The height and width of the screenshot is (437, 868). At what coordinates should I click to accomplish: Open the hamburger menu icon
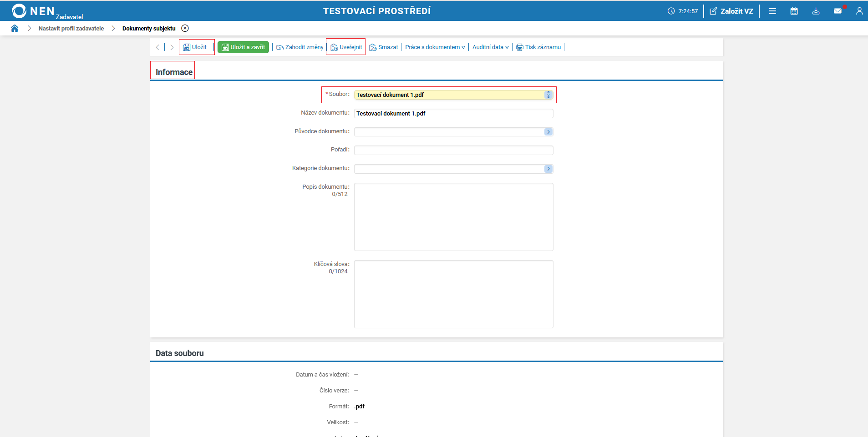(772, 11)
